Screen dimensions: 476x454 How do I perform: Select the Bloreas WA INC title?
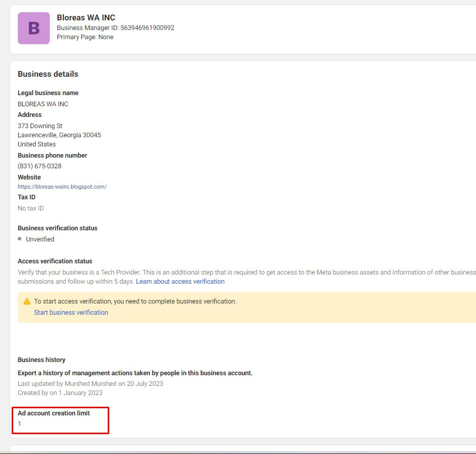[x=86, y=18]
